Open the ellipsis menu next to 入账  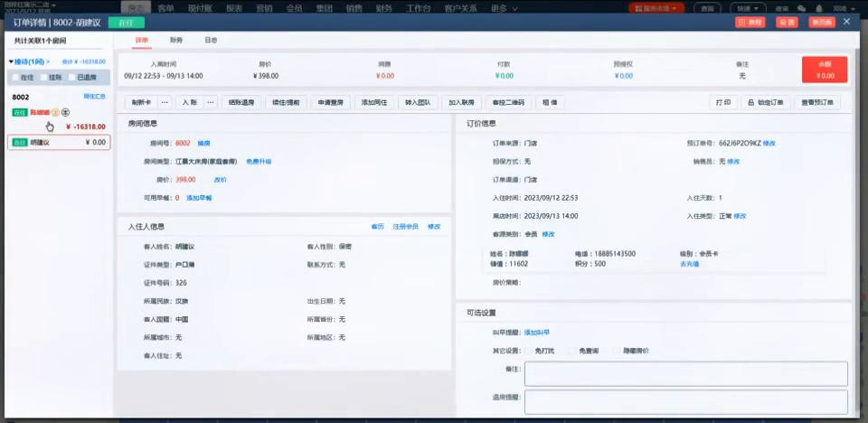[x=211, y=102]
